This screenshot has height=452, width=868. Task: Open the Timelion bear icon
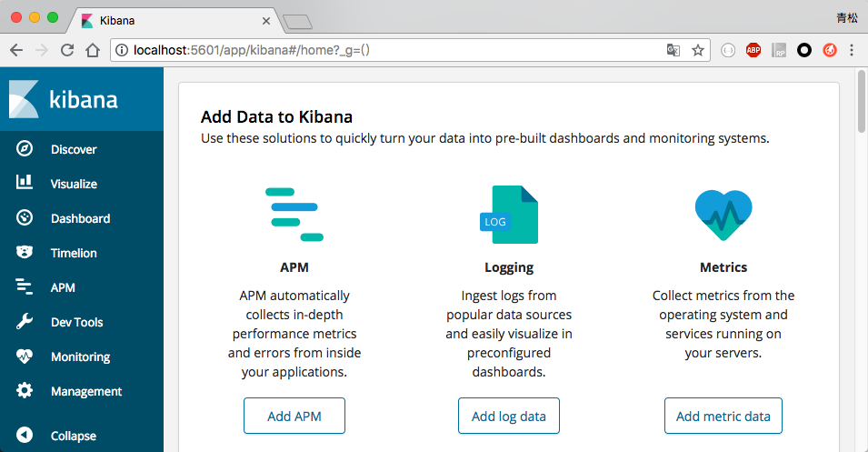[25, 252]
